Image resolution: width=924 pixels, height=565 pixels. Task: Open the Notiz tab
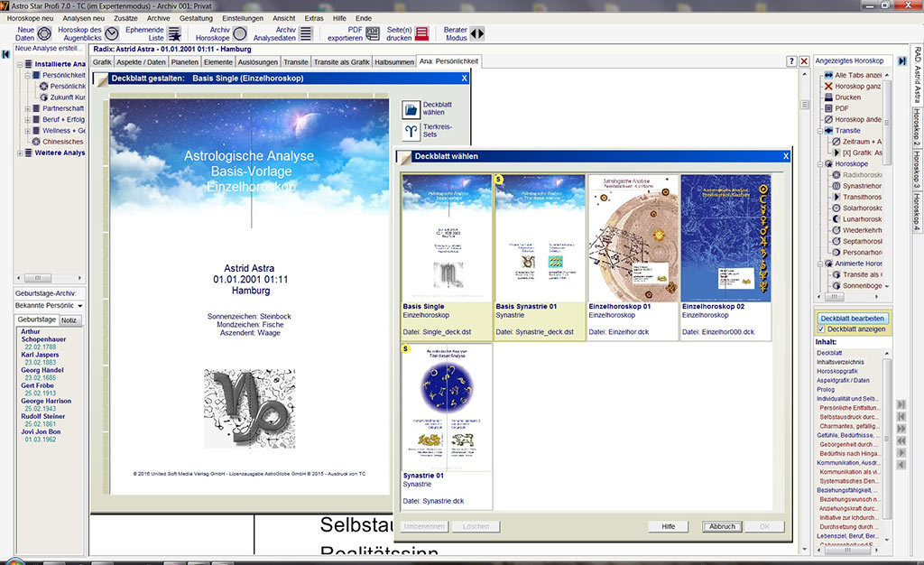[69, 320]
